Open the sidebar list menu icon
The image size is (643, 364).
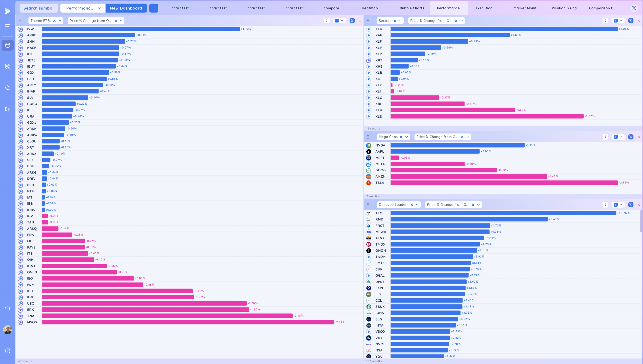8,26
